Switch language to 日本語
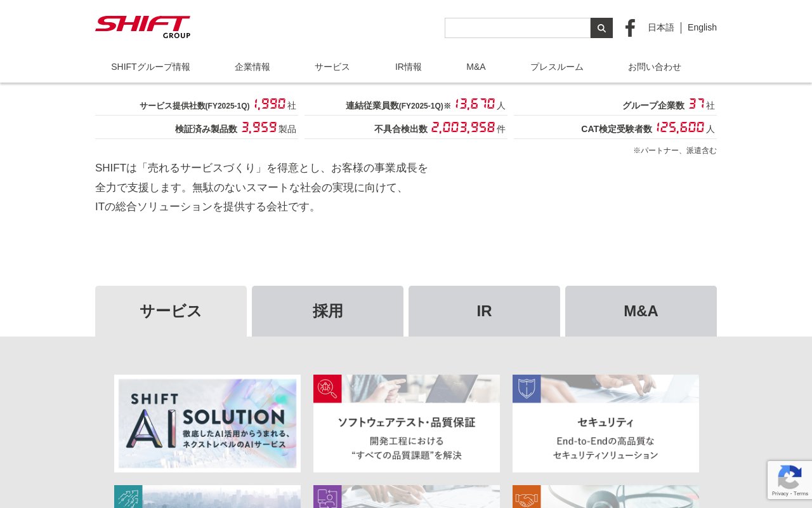Image resolution: width=812 pixels, height=508 pixels. [661, 28]
